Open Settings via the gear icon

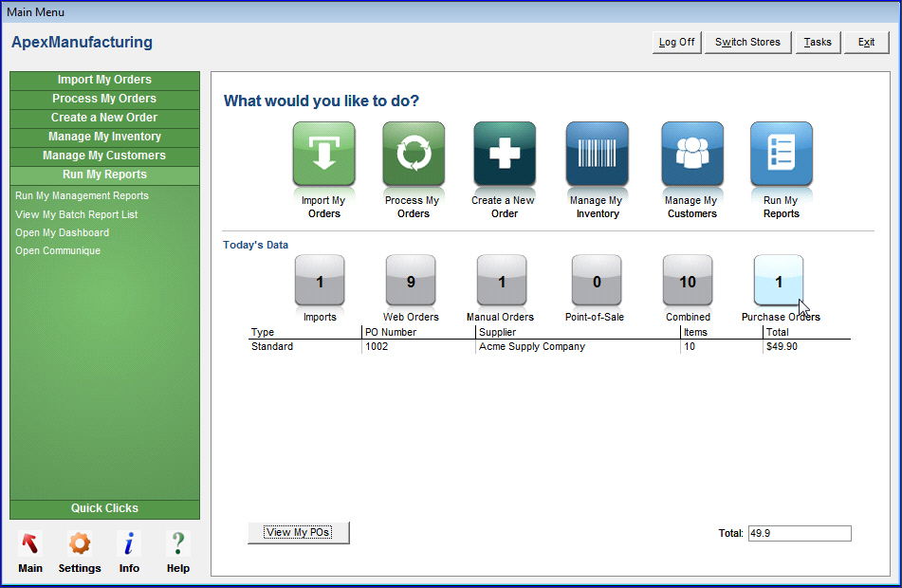click(80, 544)
